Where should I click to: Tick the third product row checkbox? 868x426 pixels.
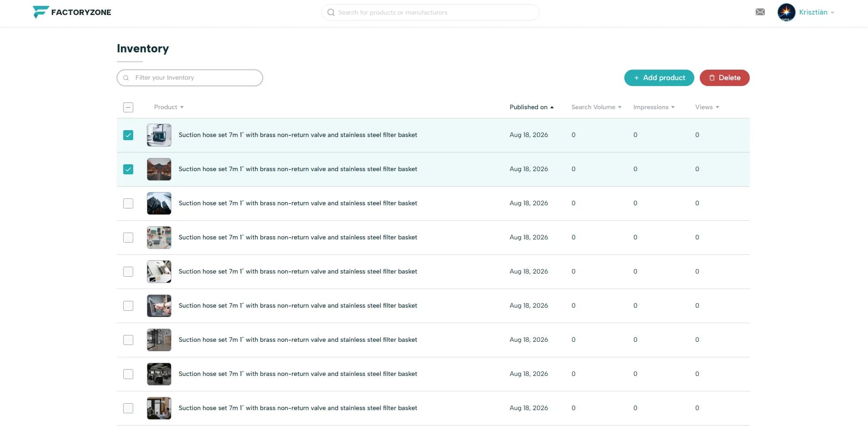[128, 203]
